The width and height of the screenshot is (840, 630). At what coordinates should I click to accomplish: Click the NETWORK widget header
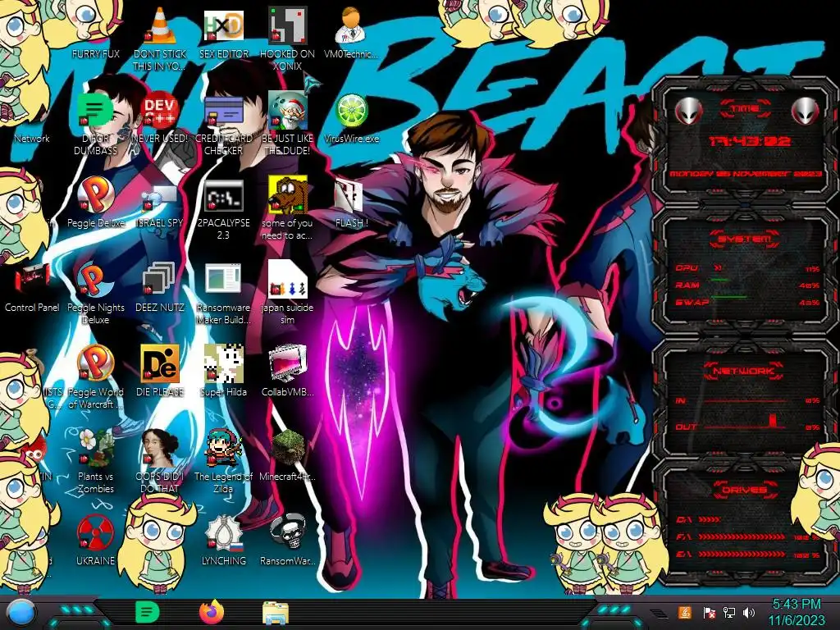coord(743,371)
